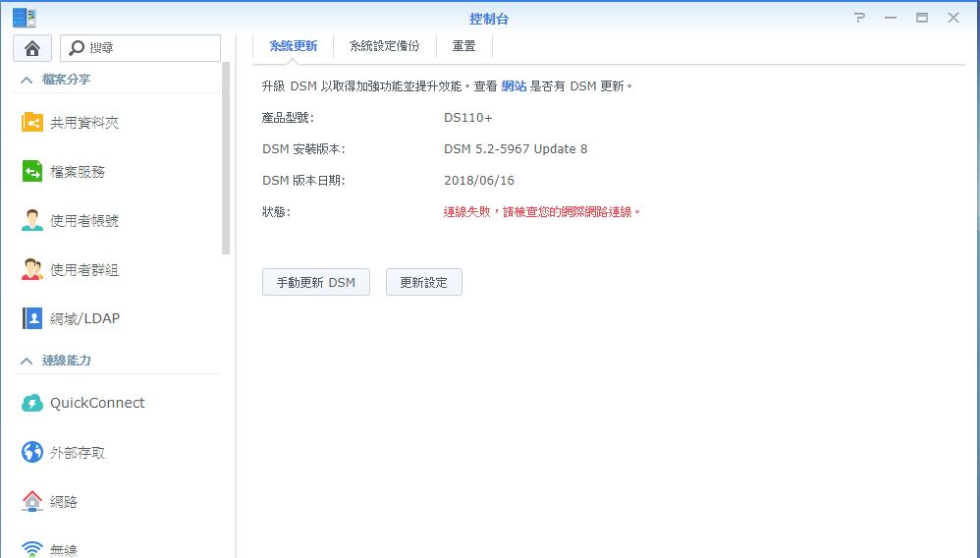
Task: Click the DS110+ model value
Action: (468, 118)
